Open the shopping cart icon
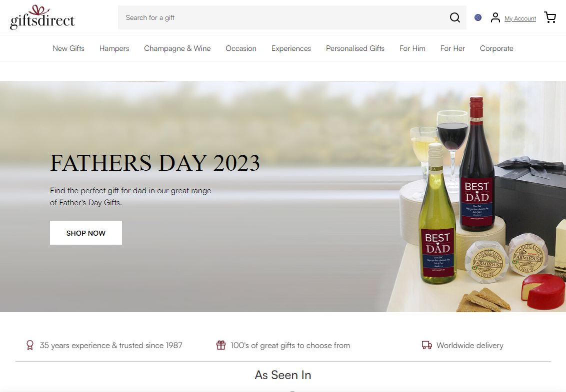566x392 pixels. click(x=550, y=17)
